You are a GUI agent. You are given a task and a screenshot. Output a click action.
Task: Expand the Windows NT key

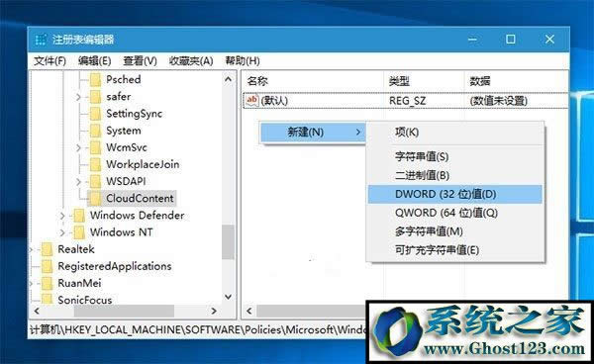point(62,232)
